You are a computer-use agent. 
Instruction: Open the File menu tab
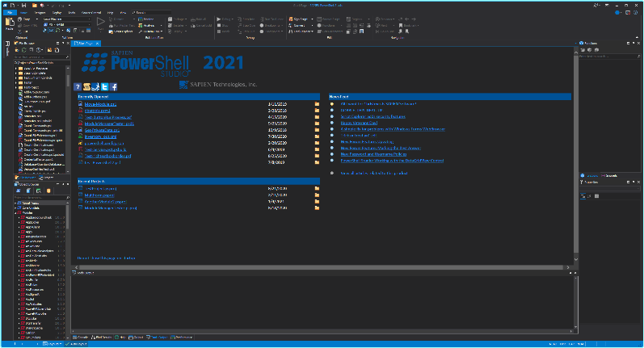coord(10,13)
